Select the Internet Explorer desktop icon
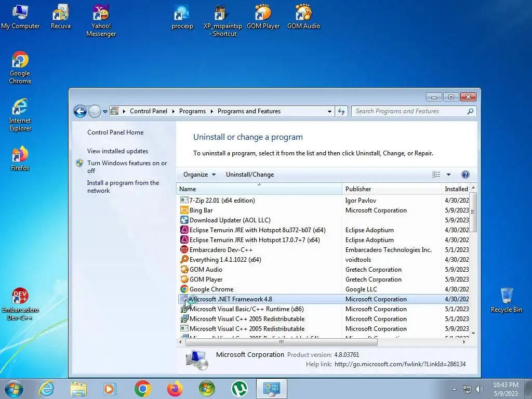 [20, 115]
